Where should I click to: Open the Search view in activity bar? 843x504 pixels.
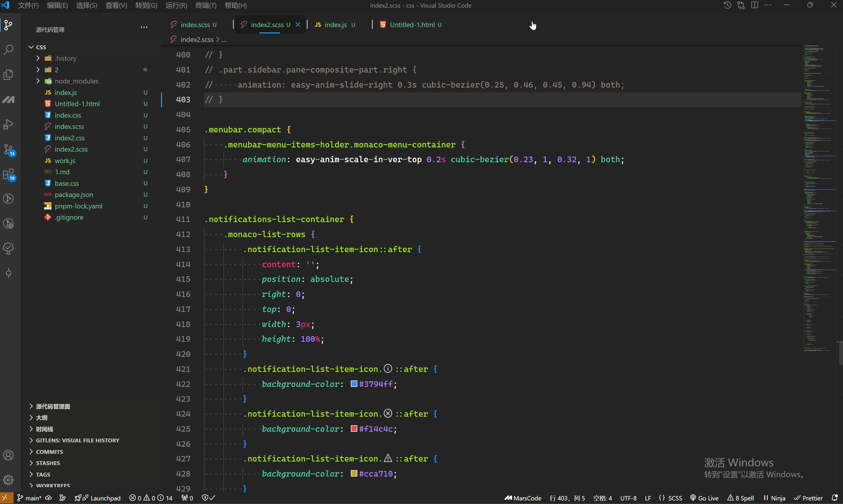[9, 50]
